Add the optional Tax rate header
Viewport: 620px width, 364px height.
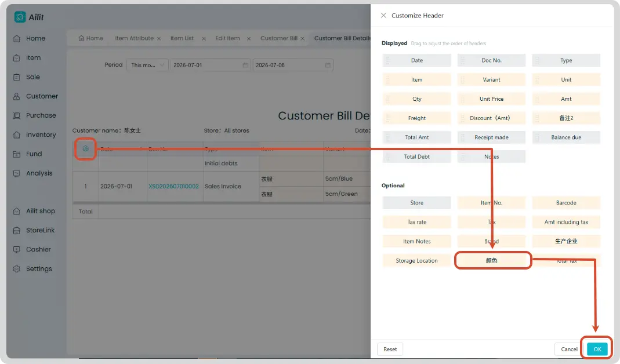pos(417,222)
